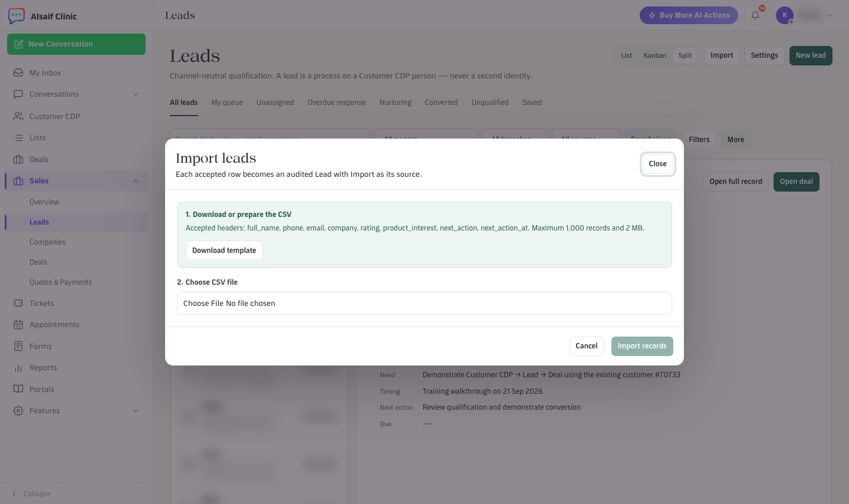Image resolution: width=849 pixels, height=504 pixels.
Task: Switch to List view
Action: point(626,55)
